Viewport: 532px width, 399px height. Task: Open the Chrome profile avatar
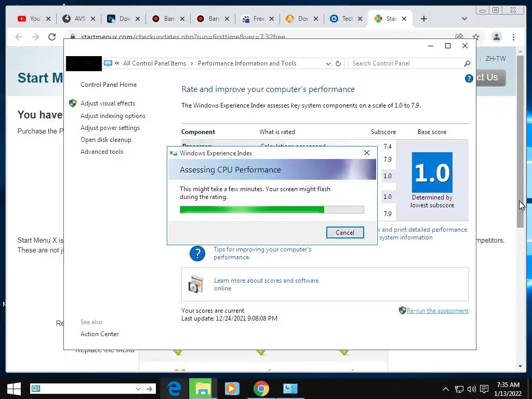coord(496,37)
